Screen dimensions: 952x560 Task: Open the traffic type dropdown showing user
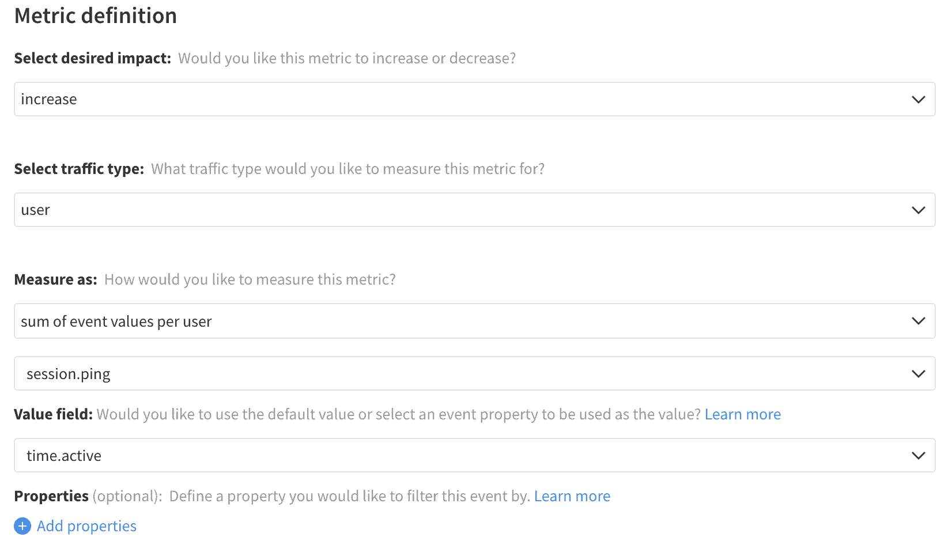coord(474,210)
